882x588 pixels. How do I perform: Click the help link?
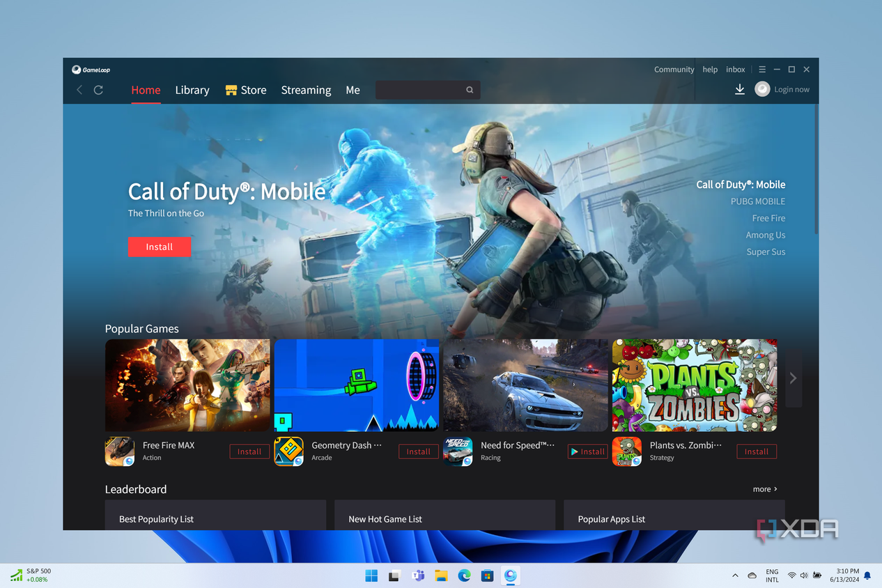coord(710,70)
